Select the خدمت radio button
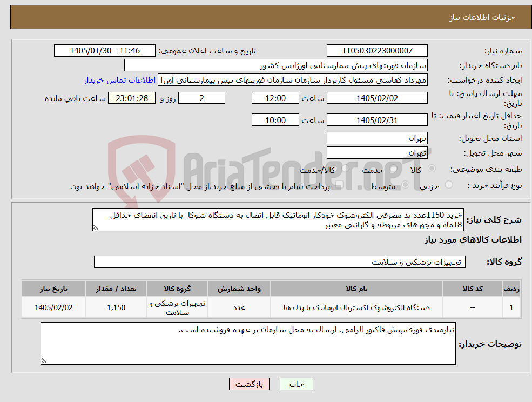The height and width of the screenshot is (402, 532). tap(393, 169)
